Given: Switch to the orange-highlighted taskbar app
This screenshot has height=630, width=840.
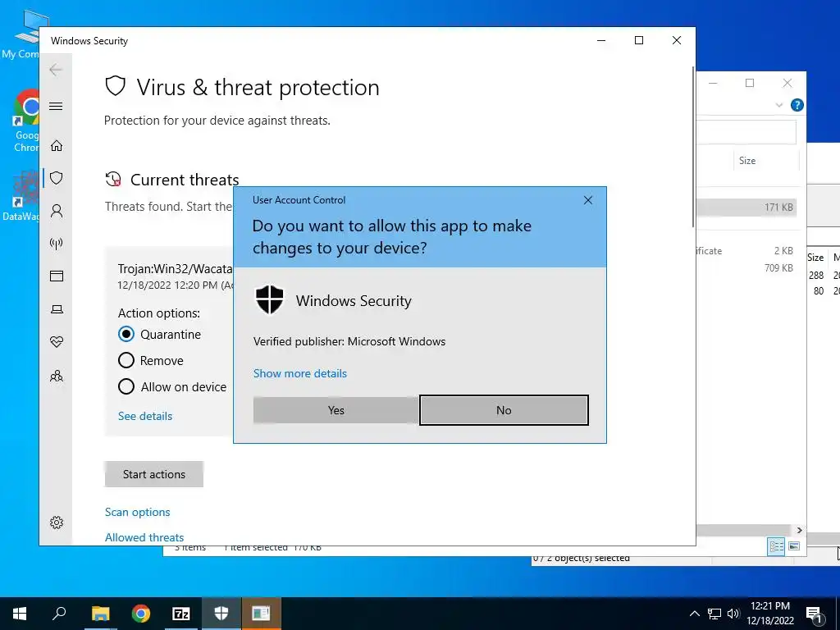Looking at the screenshot, I should (262, 614).
